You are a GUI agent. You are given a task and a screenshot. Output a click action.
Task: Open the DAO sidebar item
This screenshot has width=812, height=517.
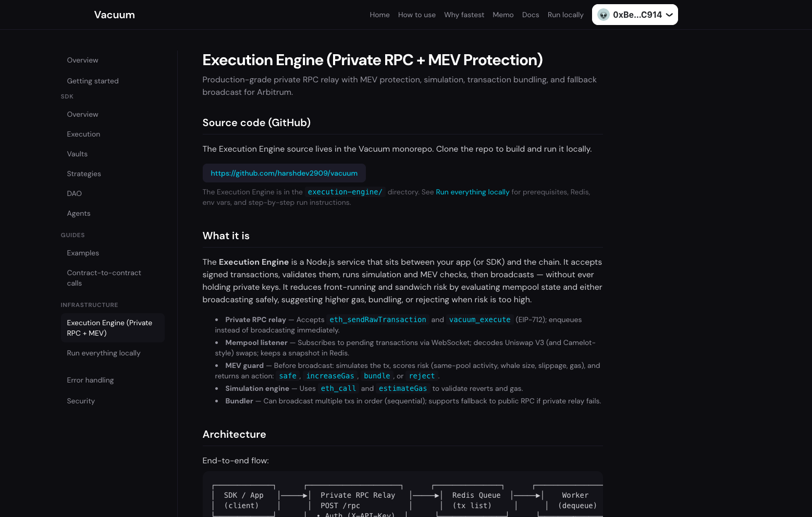click(74, 193)
